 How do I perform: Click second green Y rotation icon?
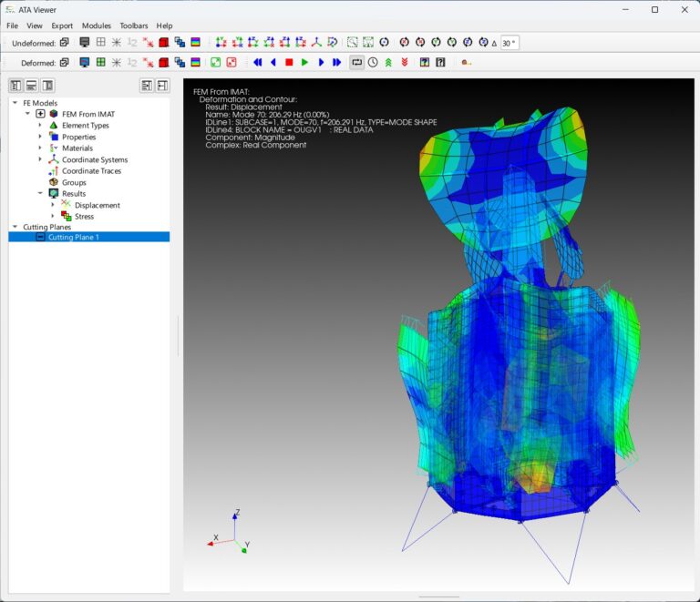[452, 43]
